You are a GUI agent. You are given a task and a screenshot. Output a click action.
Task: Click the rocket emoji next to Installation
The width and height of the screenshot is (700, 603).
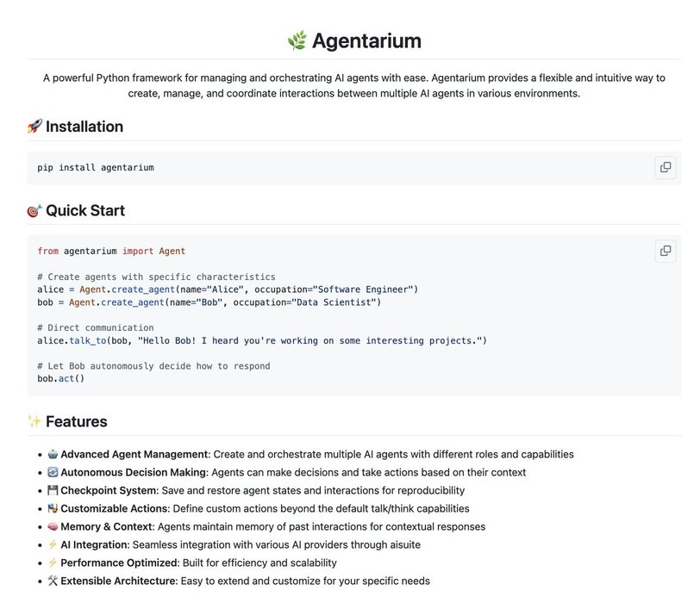click(34, 127)
